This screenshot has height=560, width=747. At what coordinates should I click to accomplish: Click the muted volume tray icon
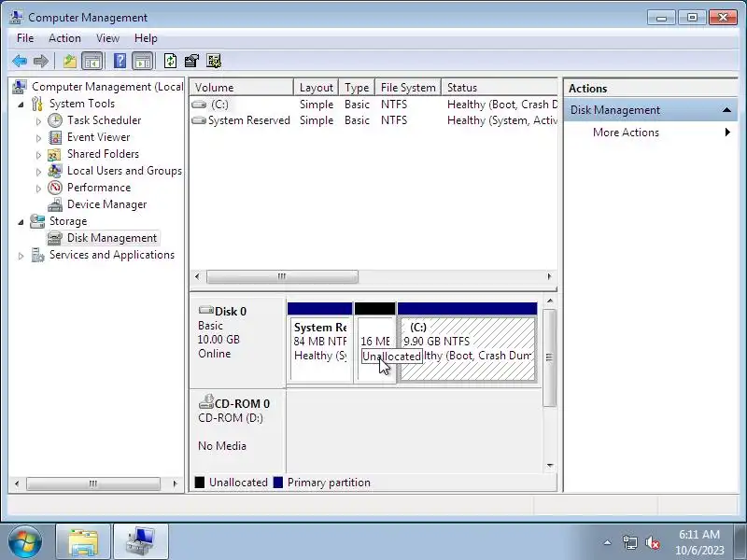(x=652, y=542)
